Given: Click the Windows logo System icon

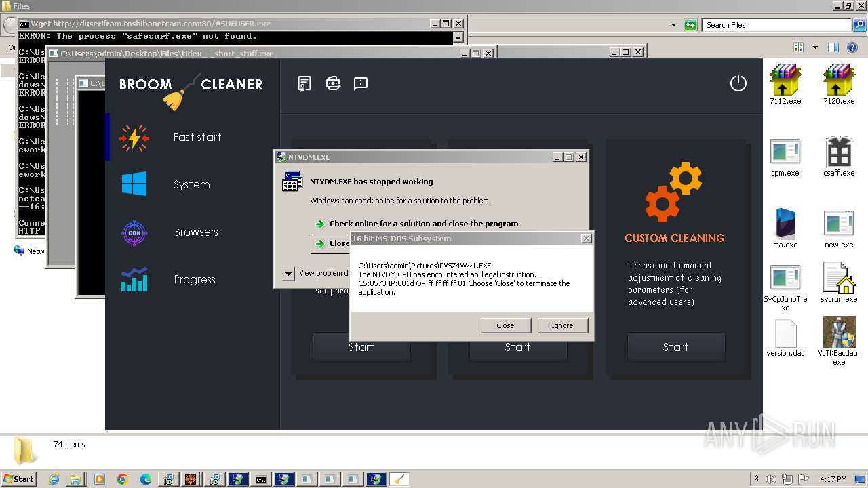Looking at the screenshot, I should pyautogui.click(x=134, y=184).
